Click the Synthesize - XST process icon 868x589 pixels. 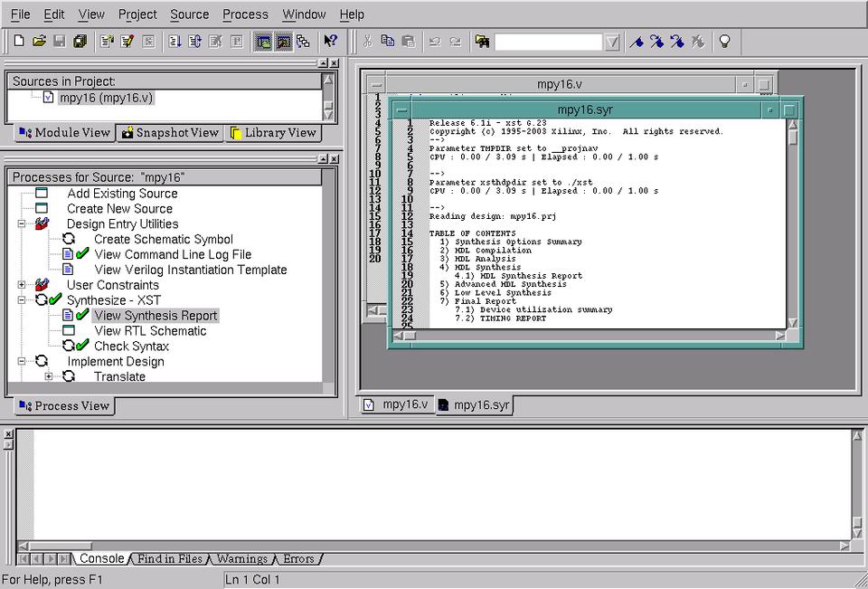(x=42, y=300)
